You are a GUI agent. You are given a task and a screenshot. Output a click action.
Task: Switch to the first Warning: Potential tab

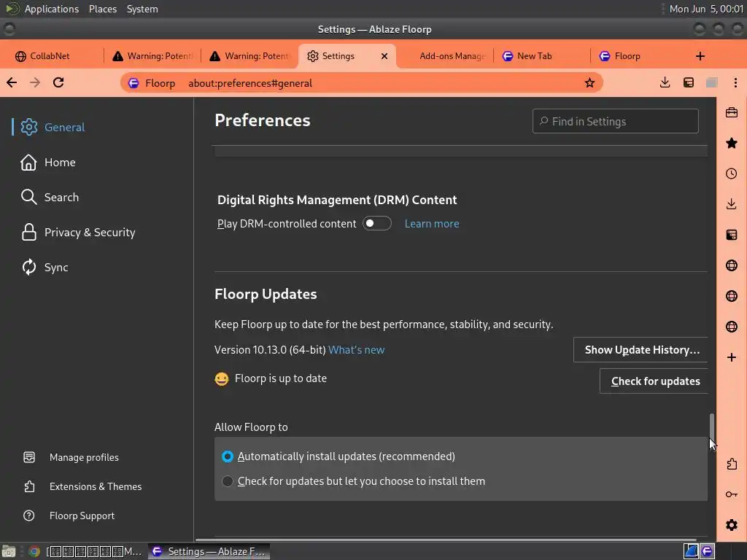click(x=152, y=56)
